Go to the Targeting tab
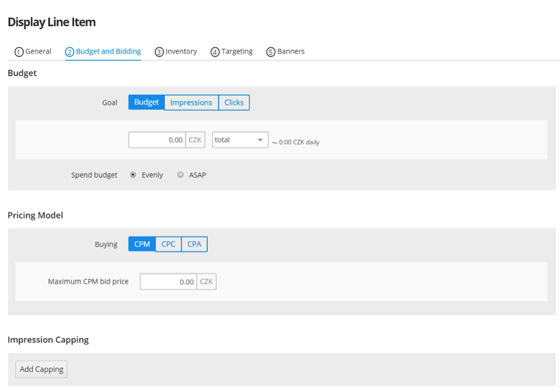Image resolution: width=560 pixels, height=392 pixels. (x=231, y=51)
